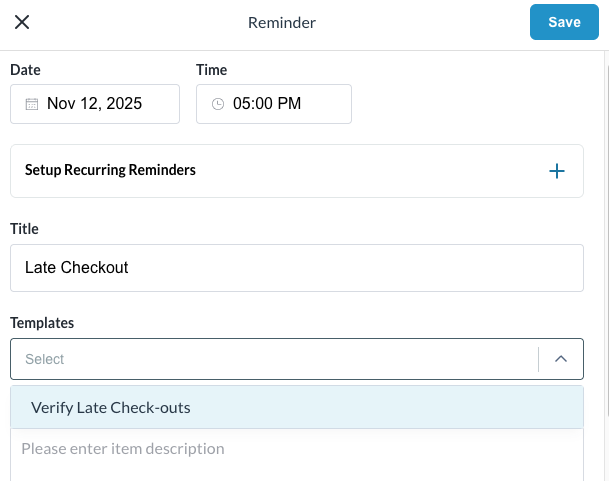This screenshot has height=481, width=609.
Task: Click the Templates field label
Action: [42, 323]
